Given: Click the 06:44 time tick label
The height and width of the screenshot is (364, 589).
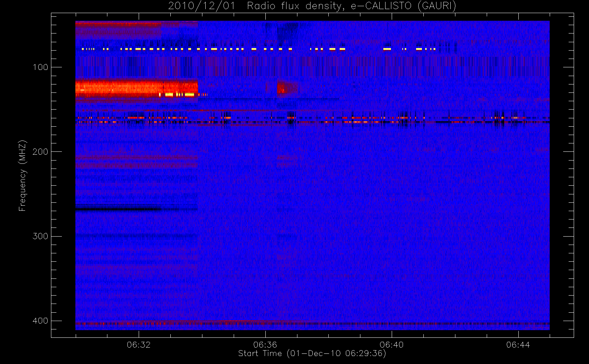Looking at the screenshot, I should [518, 345].
